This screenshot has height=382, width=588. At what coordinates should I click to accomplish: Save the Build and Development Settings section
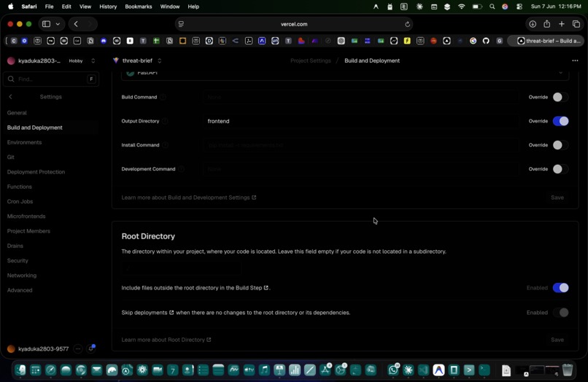coord(557,198)
